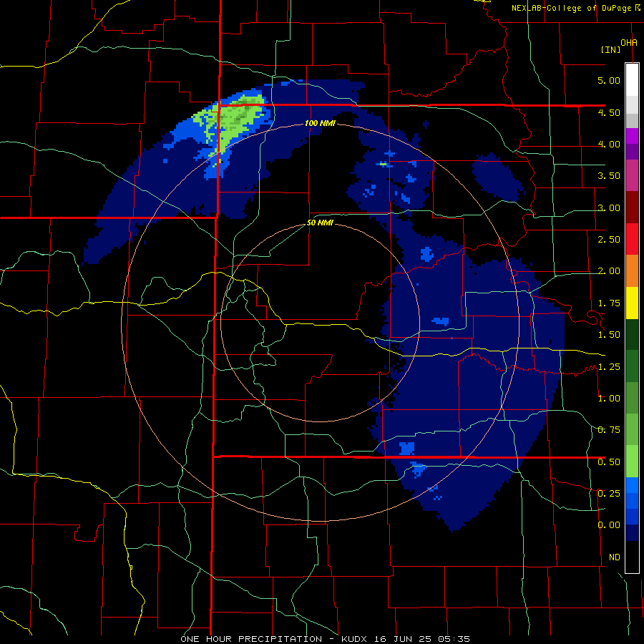Click the 1.00 legend value
Viewport: 644px width, 644px height.
point(609,399)
